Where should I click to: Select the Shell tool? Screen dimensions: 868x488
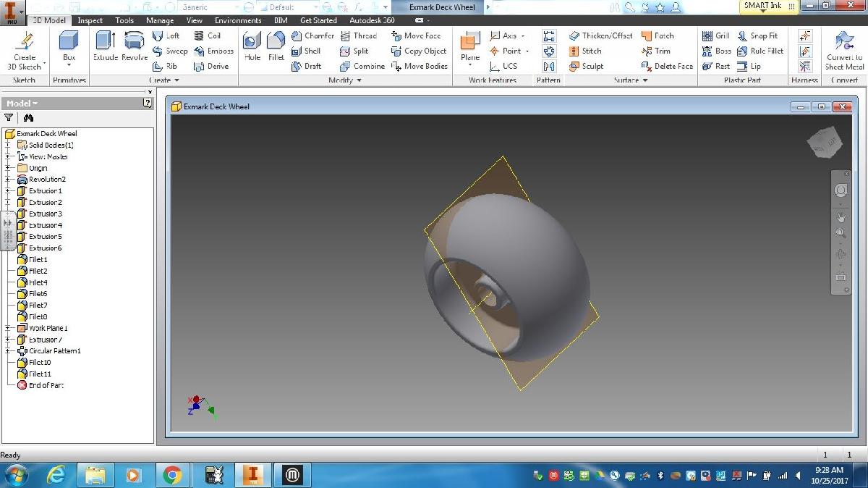[x=306, y=51]
